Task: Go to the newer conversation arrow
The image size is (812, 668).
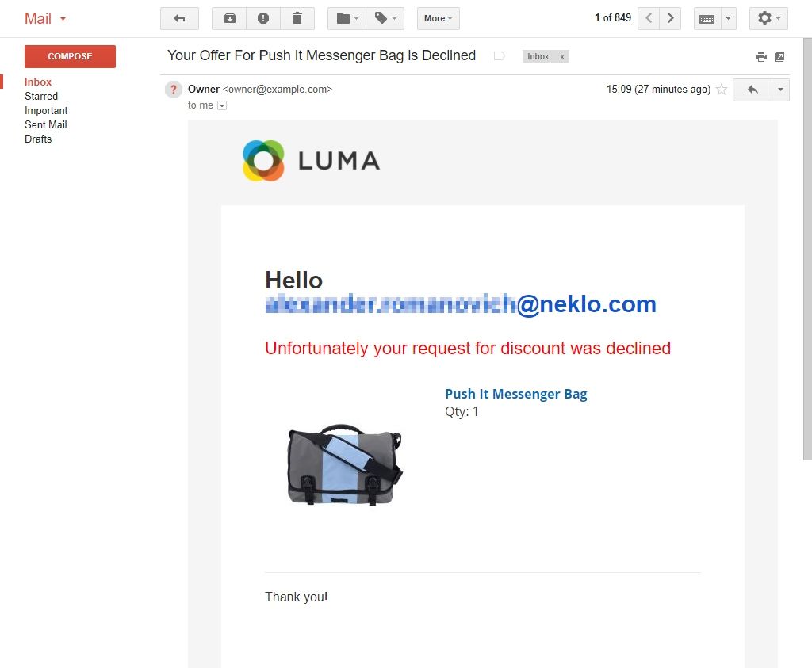Action: pos(649,19)
